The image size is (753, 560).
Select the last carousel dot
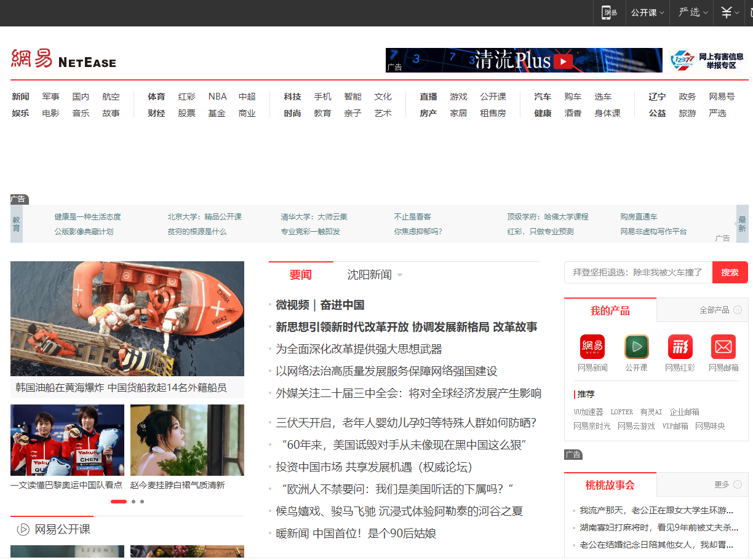142,502
